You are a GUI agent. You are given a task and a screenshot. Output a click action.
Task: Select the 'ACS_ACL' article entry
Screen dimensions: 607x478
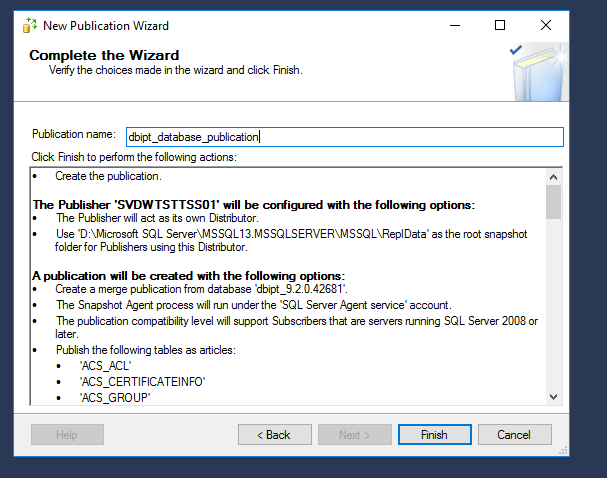pyautogui.click(x=105, y=366)
